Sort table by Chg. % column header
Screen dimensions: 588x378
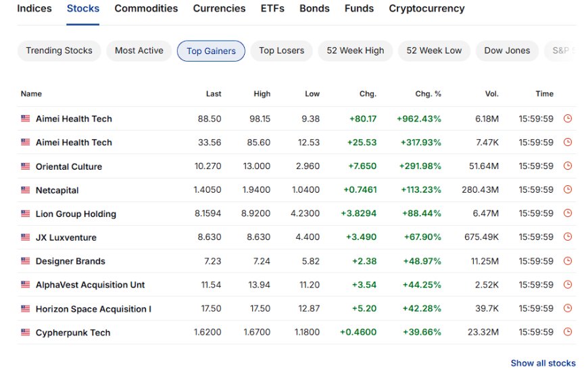pyautogui.click(x=428, y=94)
